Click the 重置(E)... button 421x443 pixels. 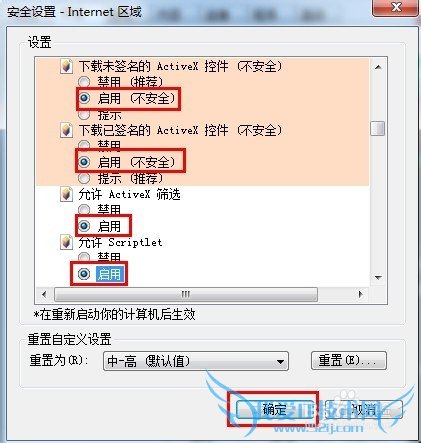point(349,361)
